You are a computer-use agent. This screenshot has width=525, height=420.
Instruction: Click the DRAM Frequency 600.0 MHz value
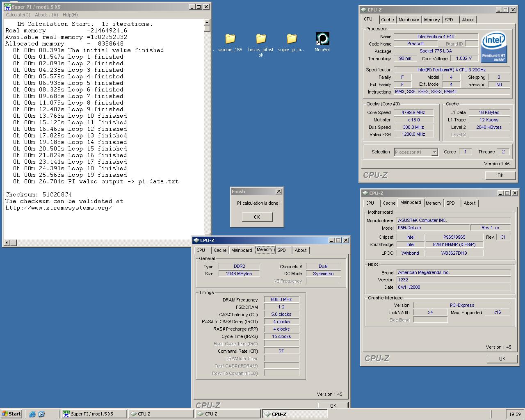pyautogui.click(x=281, y=299)
